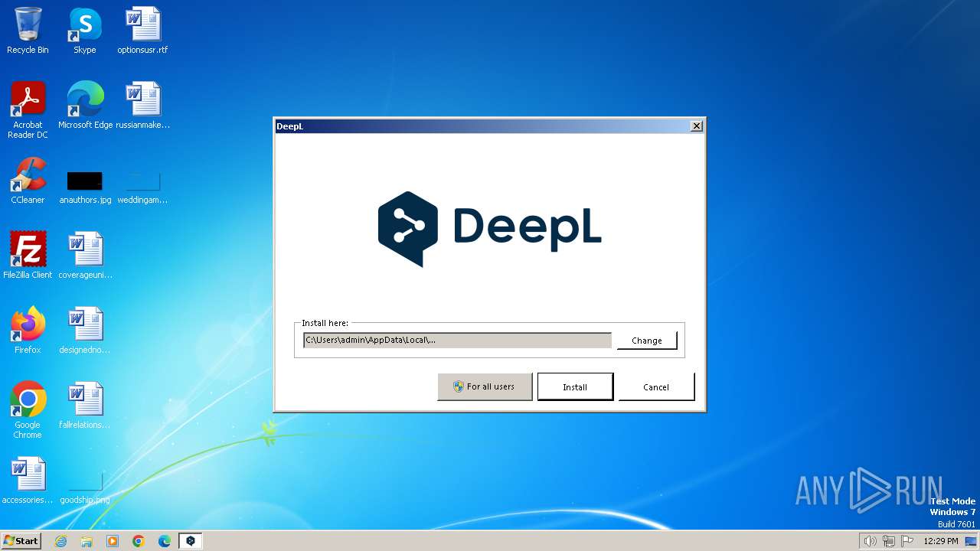Start the DeepL installation with Install

point(575,386)
